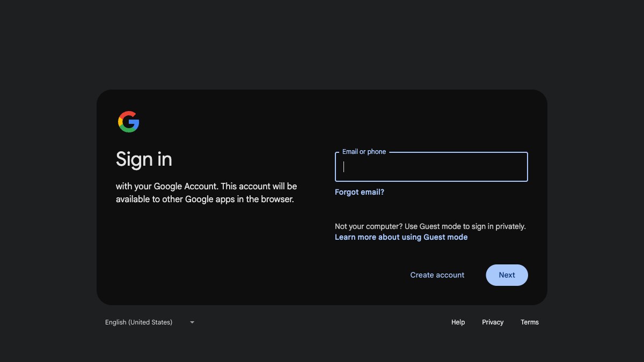Select the "Terms" footer item
This screenshot has height=362, width=644.
529,322
